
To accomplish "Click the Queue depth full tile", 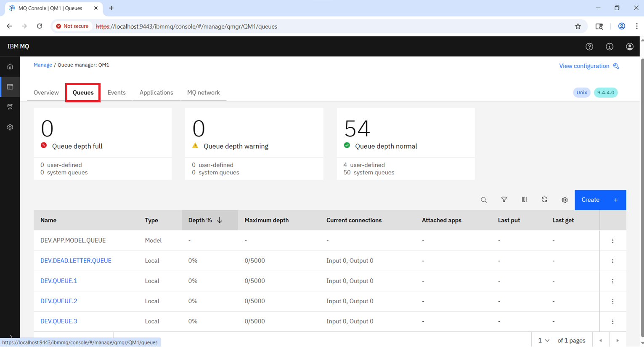I will (103, 144).
